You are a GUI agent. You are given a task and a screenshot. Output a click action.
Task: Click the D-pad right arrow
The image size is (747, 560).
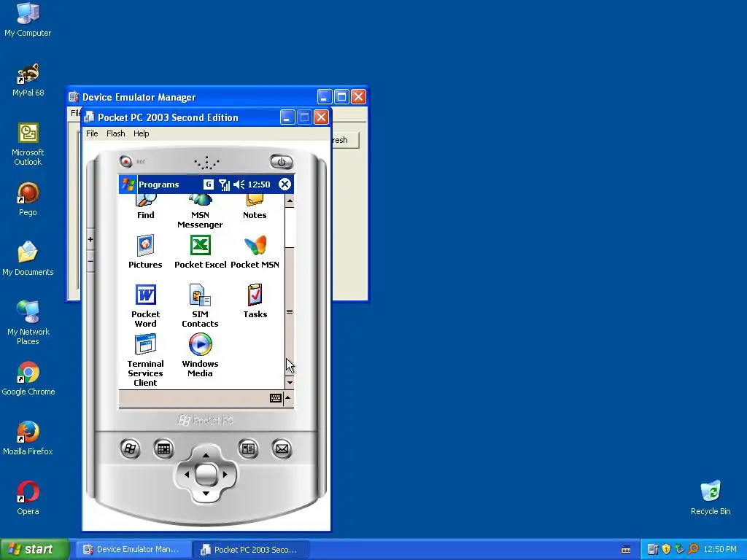(x=225, y=474)
